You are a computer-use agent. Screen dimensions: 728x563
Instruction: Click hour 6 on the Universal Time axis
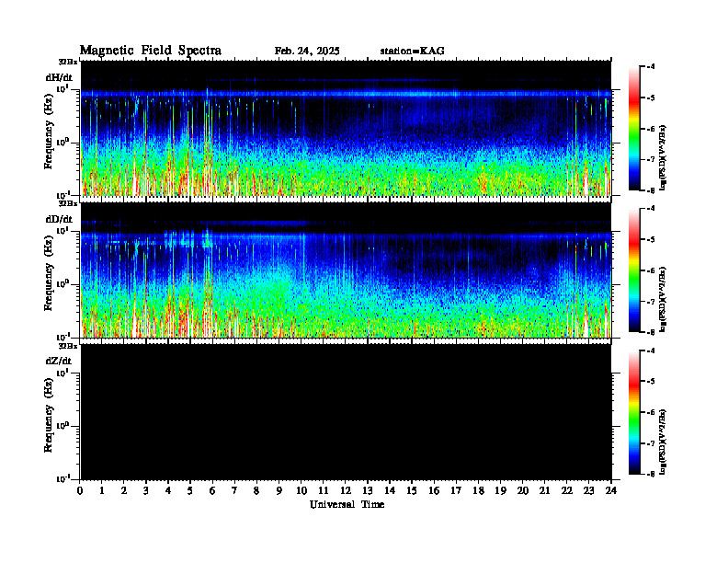[x=212, y=491]
